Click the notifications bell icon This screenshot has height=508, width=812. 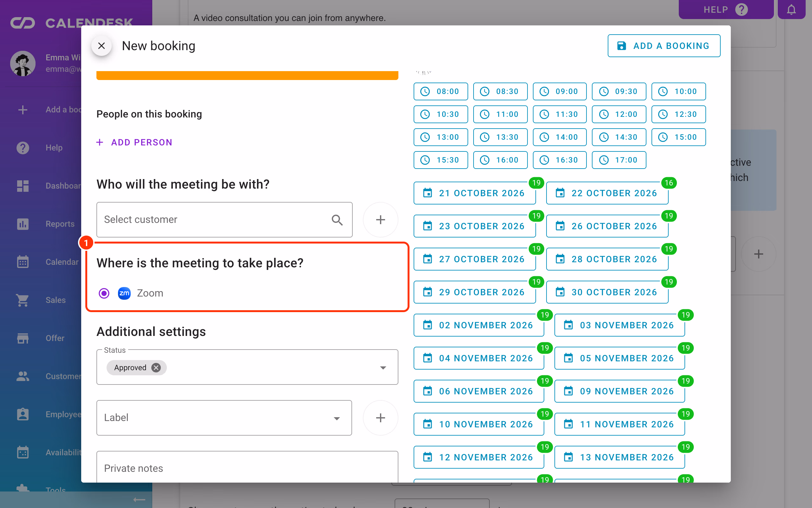[x=791, y=10]
